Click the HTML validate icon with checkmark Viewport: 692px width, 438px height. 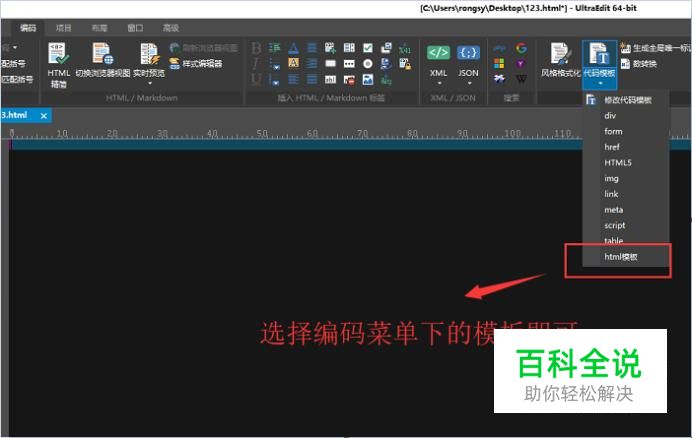point(58,54)
